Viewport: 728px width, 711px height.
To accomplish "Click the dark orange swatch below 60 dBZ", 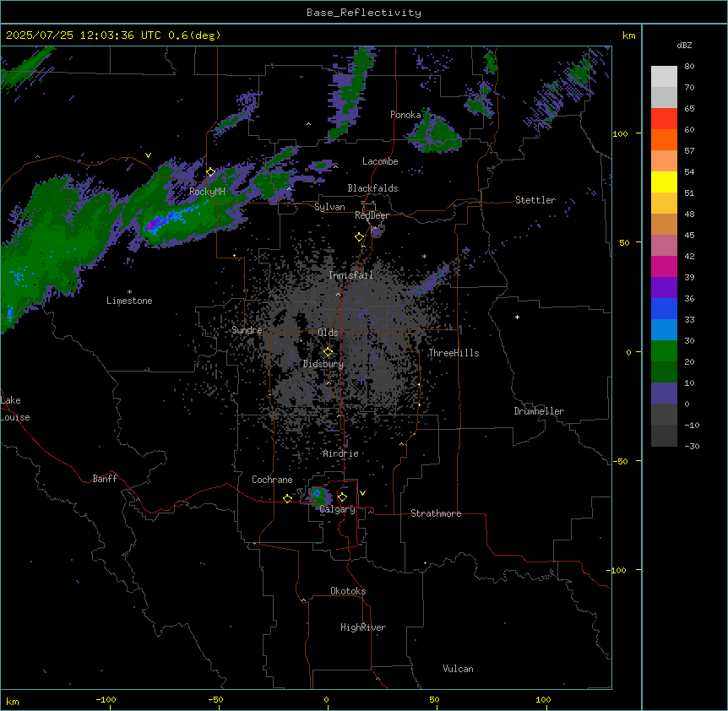I will tap(664, 139).
